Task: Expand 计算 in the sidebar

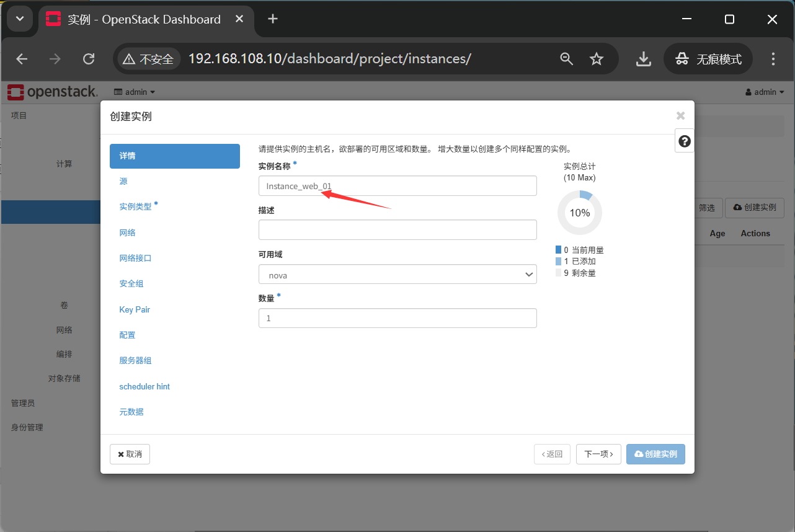Action: click(x=64, y=164)
